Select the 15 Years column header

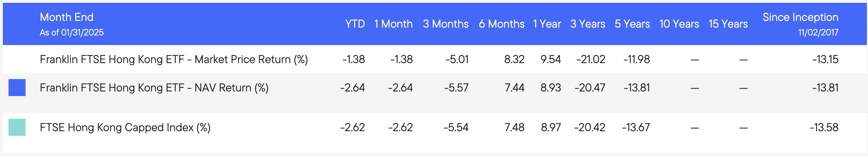tap(728, 24)
